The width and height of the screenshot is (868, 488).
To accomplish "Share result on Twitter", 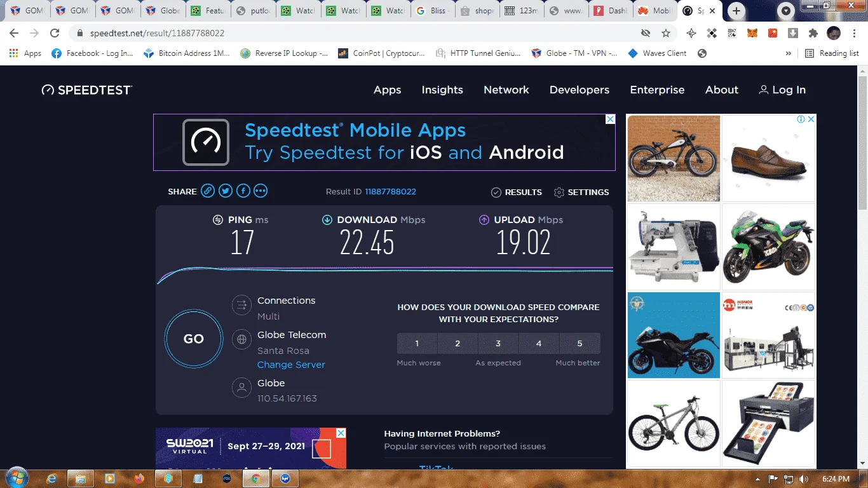I will [x=226, y=191].
